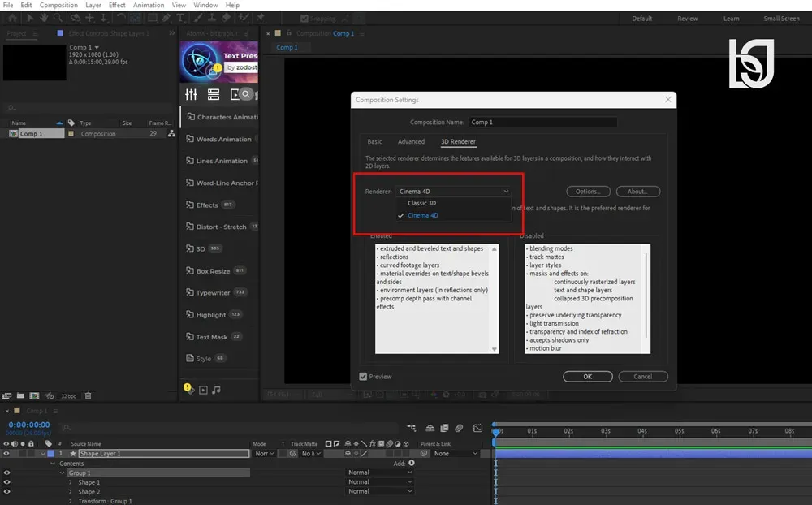Select the Hand tool
This screenshot has height=505, width=812.
point(44,18)
